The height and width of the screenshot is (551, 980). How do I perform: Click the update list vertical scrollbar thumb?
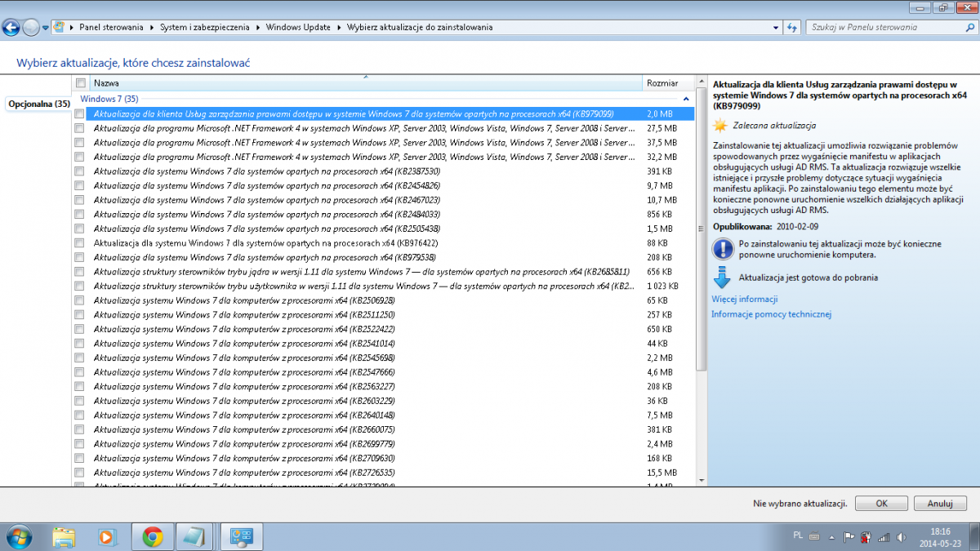[701, 229]
